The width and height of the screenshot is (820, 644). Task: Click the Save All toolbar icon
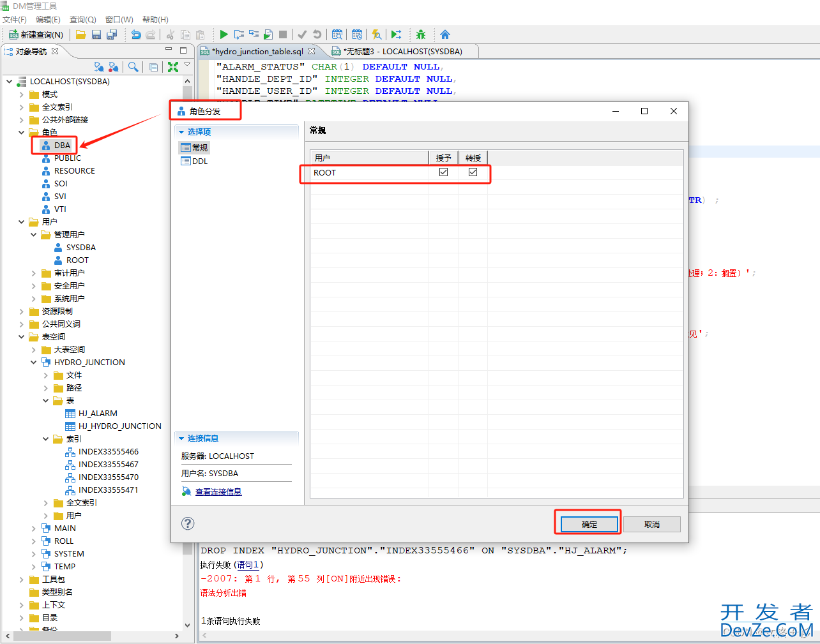[112, 34]
